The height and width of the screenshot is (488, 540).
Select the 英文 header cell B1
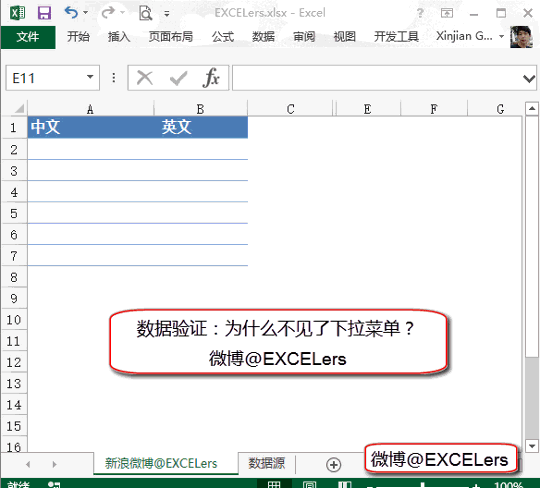click(200, 127)
